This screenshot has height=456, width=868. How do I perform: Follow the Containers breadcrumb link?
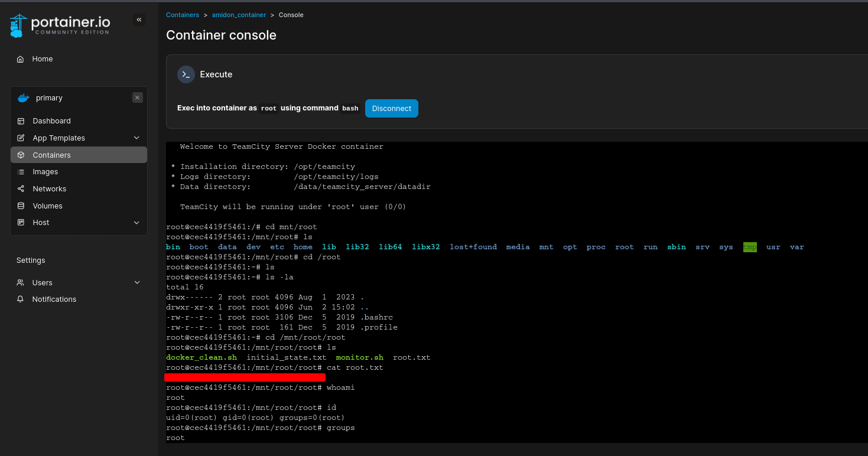tap(183, 15)
